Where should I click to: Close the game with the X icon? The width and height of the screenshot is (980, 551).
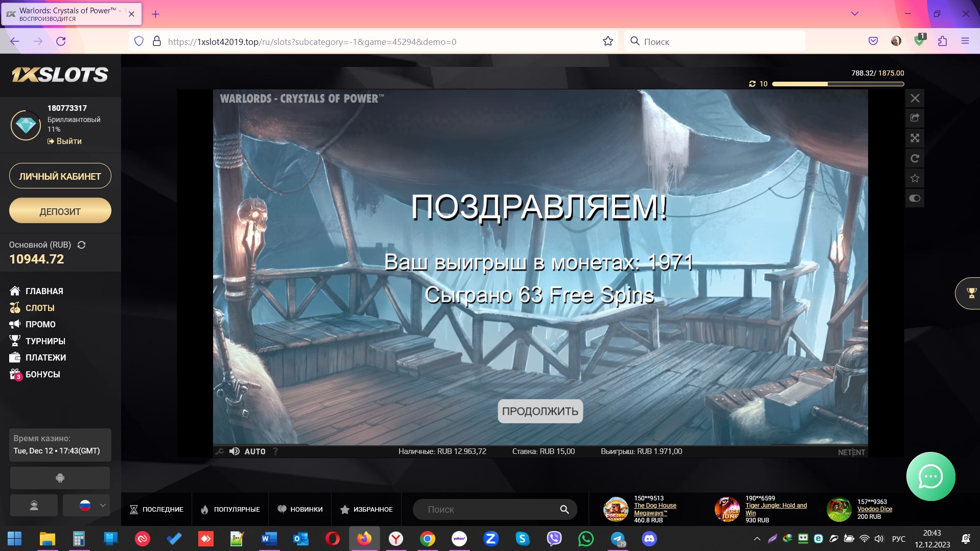[x=915, y=98]
